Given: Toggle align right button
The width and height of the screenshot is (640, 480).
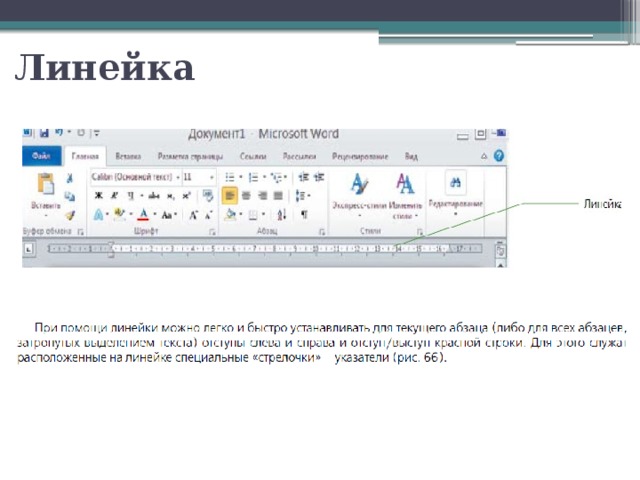Looking at the screenshot, I should [262, 196].
